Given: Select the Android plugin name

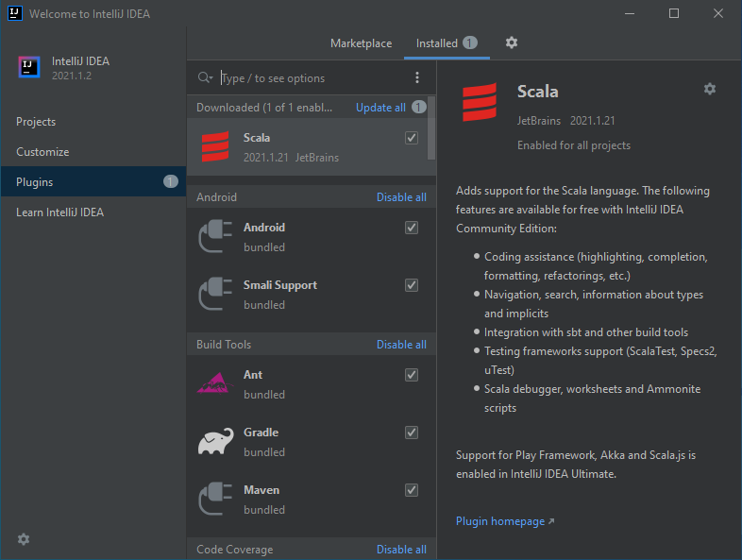Looking at the screenshot, I should (x=264, y=228).
